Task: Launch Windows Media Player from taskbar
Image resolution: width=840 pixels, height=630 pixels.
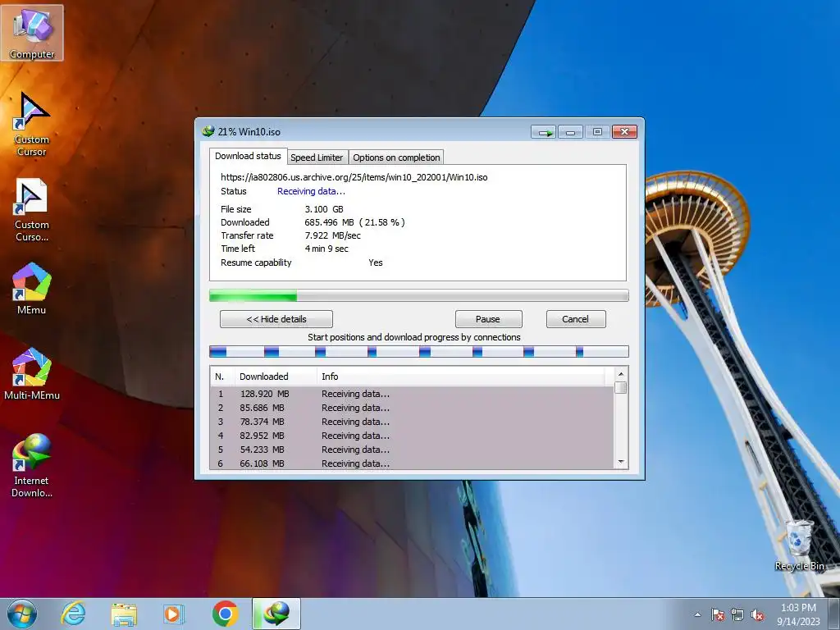Action: pos(174,614)
